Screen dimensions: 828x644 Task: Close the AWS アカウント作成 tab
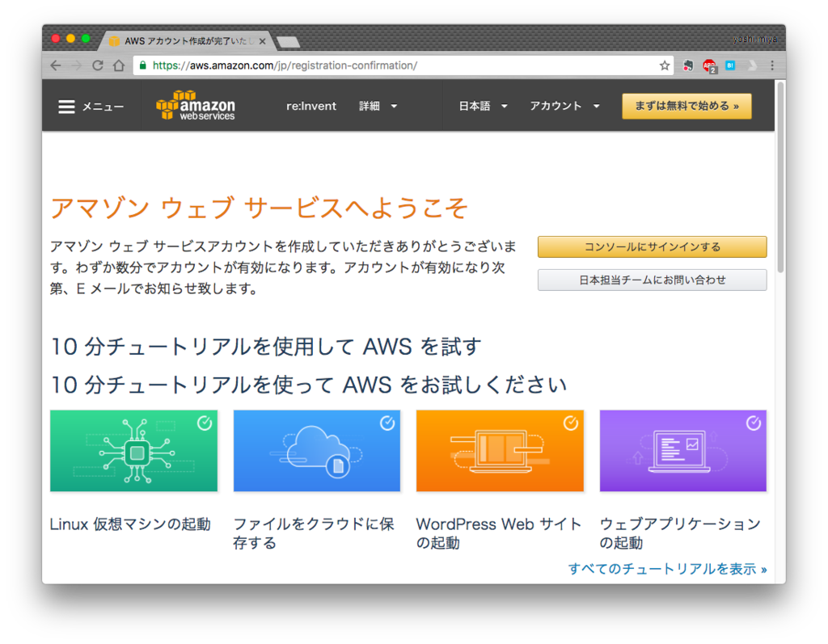[x=263, y=41]
